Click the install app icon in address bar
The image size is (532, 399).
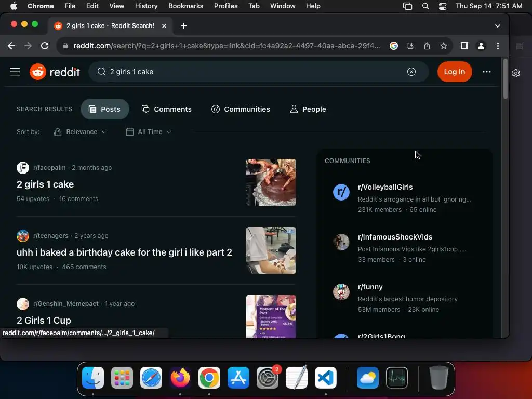pos(410,46)
